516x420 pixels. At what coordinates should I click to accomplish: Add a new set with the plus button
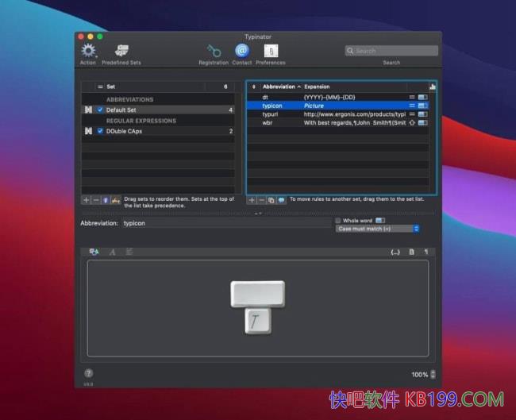(x=87, y=200)
